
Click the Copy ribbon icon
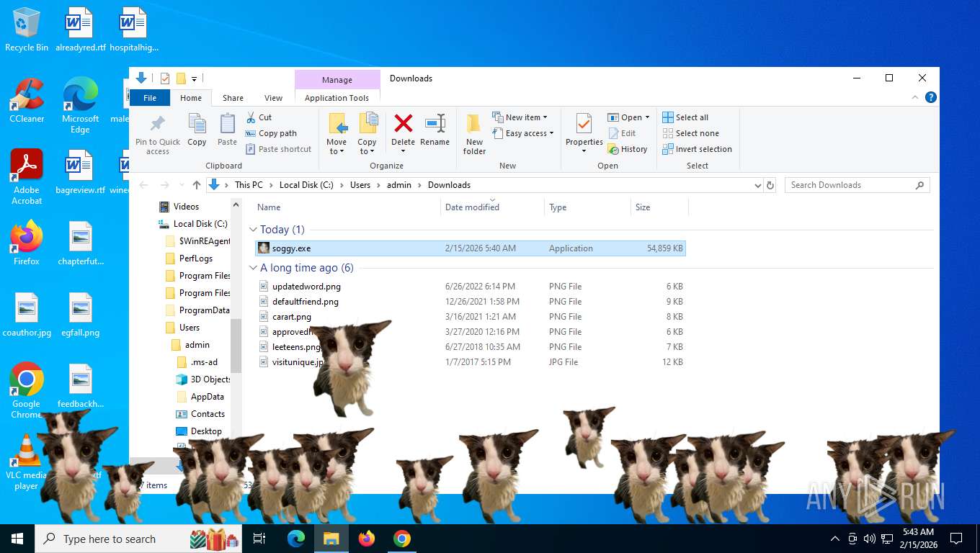click(197, 130)
